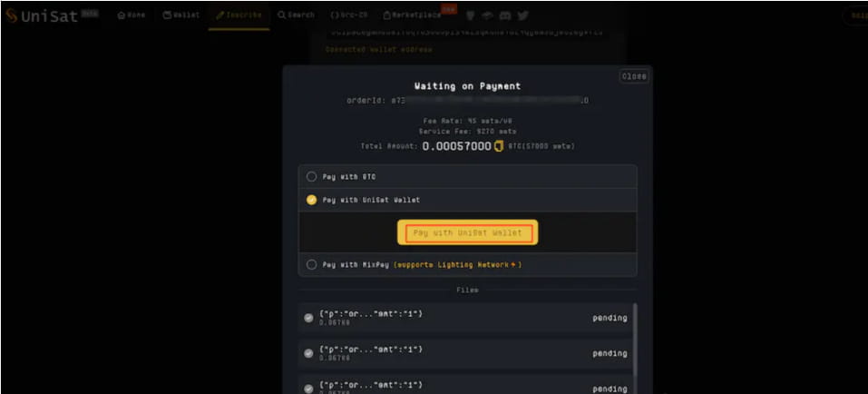868x394 pixels.
Task: Select the Inscribe tab
Action: click(x=239, y=15)
